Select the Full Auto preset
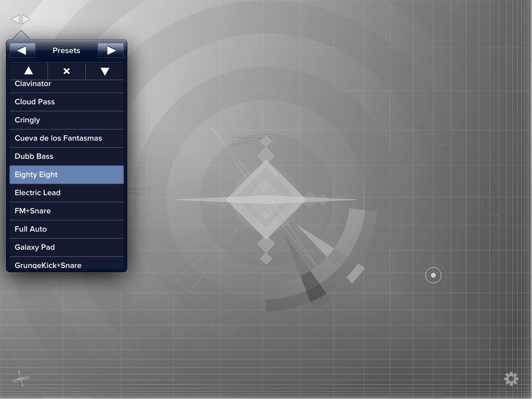The height and width of the screenshot is (399, 532). point(66,229)
